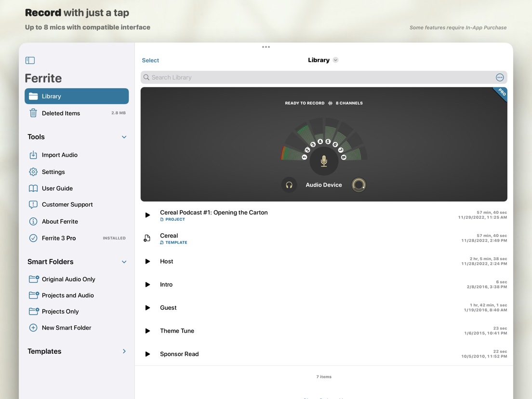Select the Sponsor Read item name
This screenshot has width=532, height=399.
click(179, 354)
